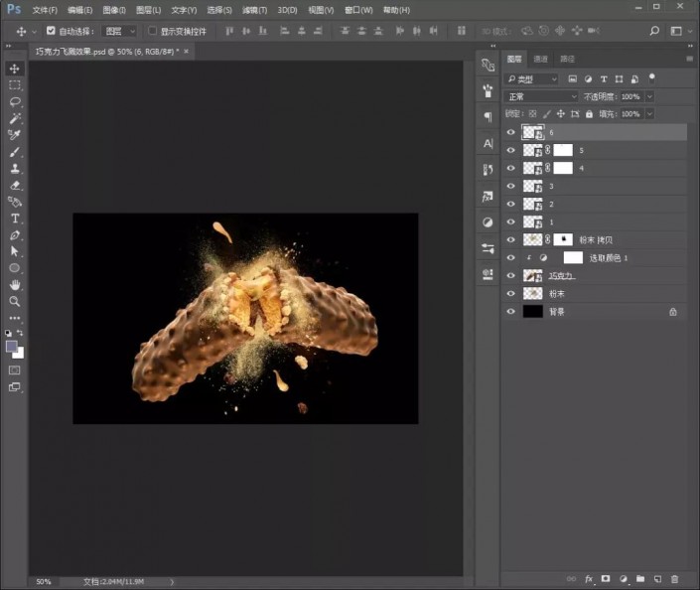Create a new layer group
Screen dimensions: 700x590
coord(640,579)
